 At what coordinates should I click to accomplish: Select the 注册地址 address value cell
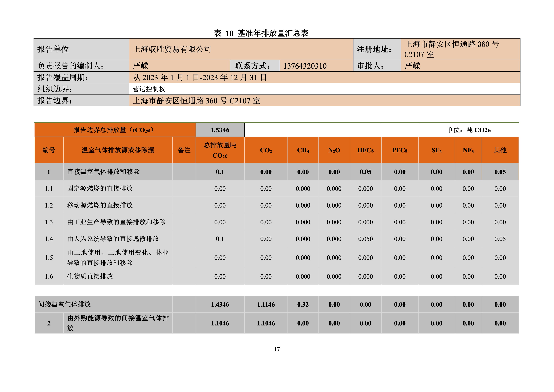coord(461,49)
